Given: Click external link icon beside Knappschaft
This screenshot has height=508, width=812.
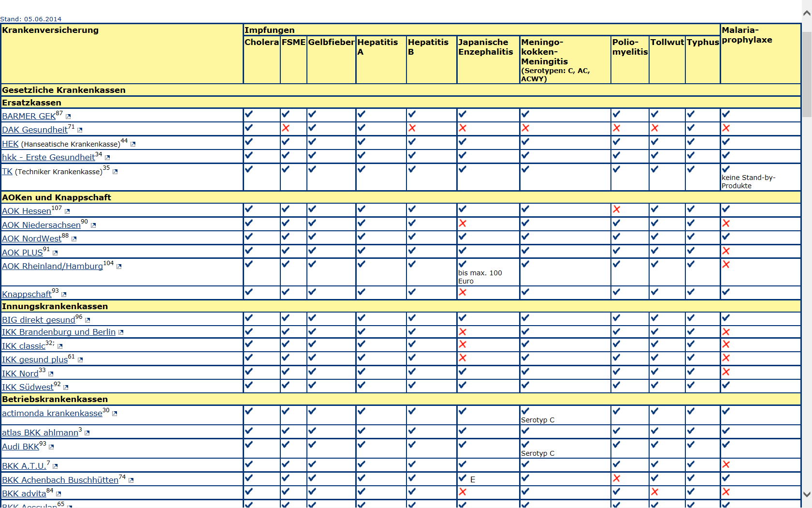Looking at the screenshot, I should click(x=64, y=295).
